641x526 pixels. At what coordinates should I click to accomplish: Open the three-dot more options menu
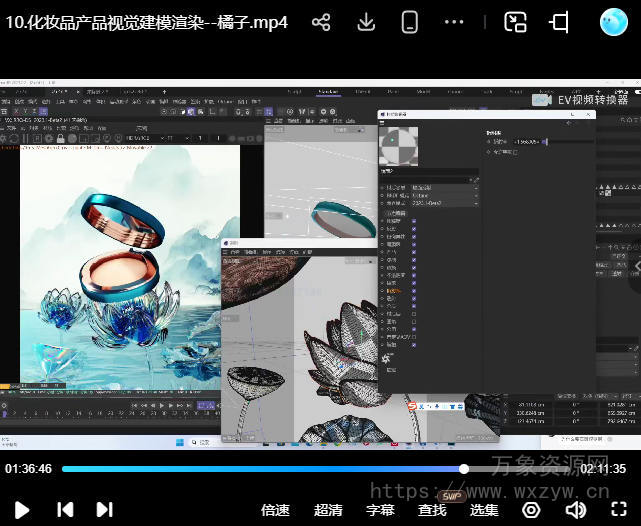tap(454, 22)
